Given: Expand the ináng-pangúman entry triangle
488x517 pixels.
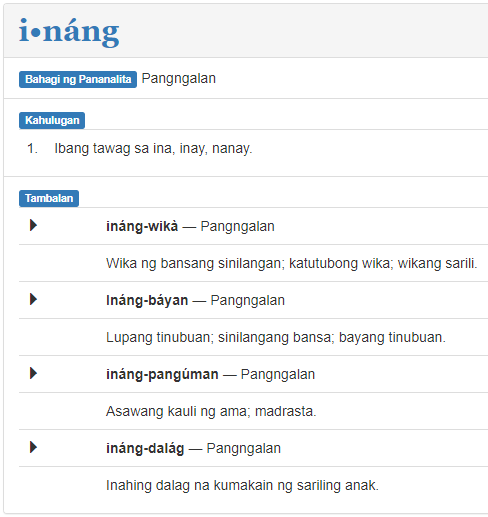Looking at the screenshot, I should (x=33, y=373).
